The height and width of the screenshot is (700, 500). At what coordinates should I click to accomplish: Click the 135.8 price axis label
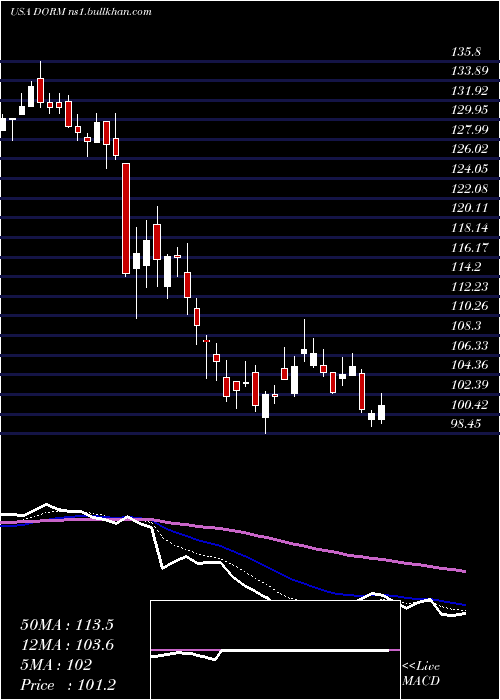coord(466,52)
